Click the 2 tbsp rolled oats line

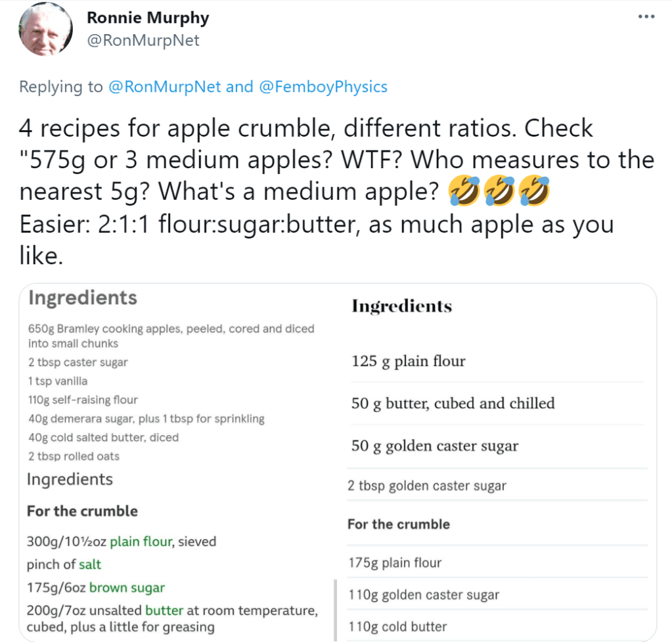tap(73, 456)
